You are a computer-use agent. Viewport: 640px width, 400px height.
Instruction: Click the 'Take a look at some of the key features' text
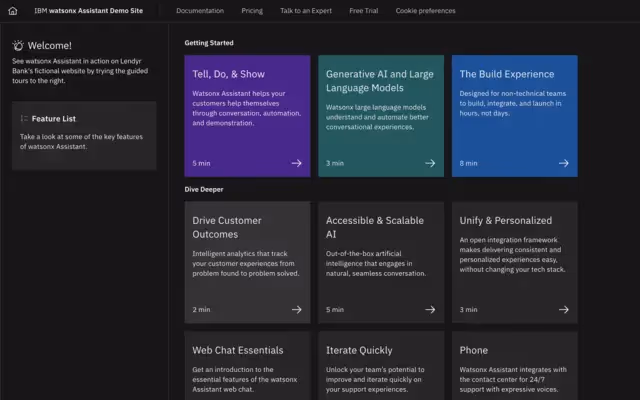(x=81, y=142)
